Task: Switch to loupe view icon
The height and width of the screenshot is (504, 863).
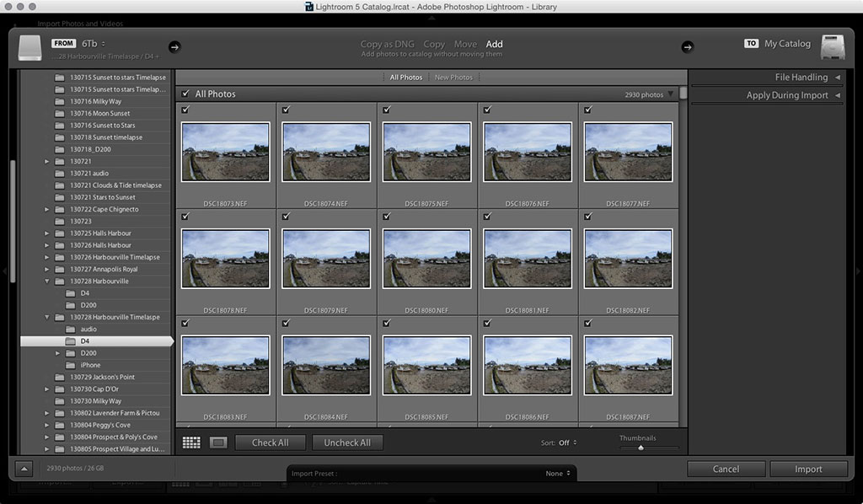Action: click(218, 442)
